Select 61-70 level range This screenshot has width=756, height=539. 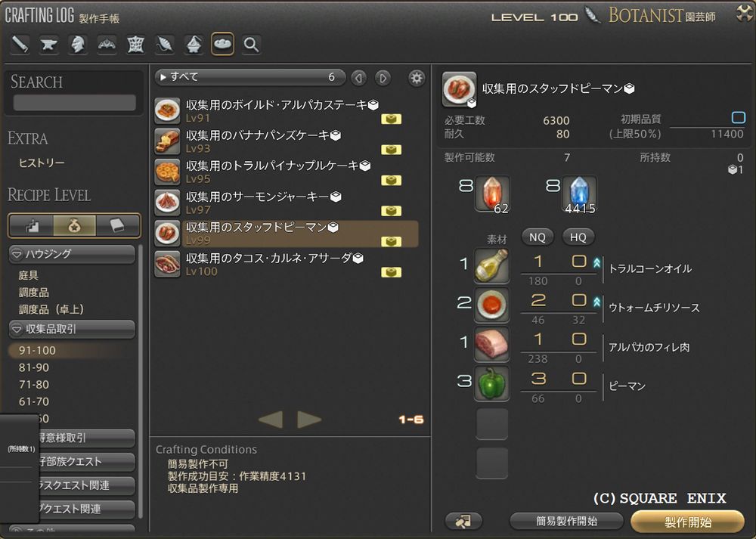pos(34,401)
